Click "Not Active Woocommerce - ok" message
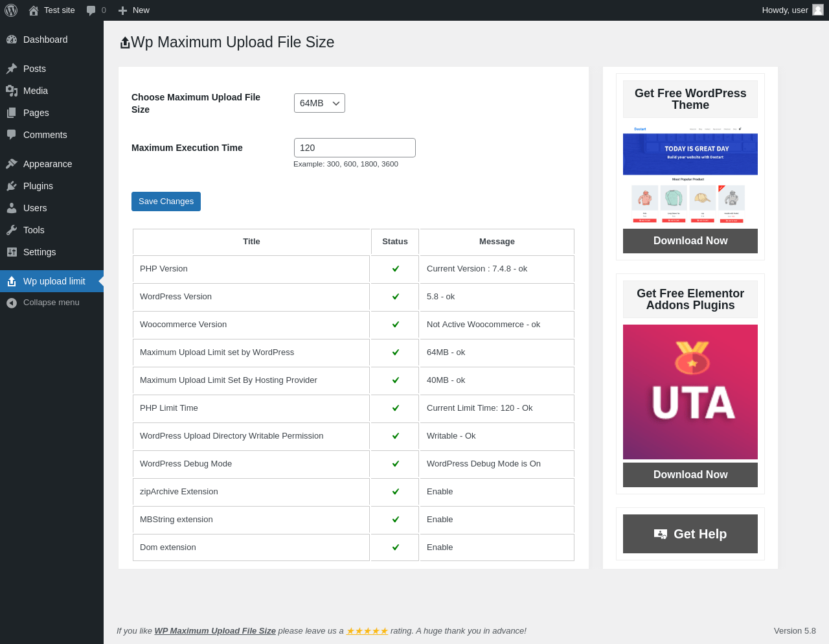The image size is (829, 644). [483, 325]
